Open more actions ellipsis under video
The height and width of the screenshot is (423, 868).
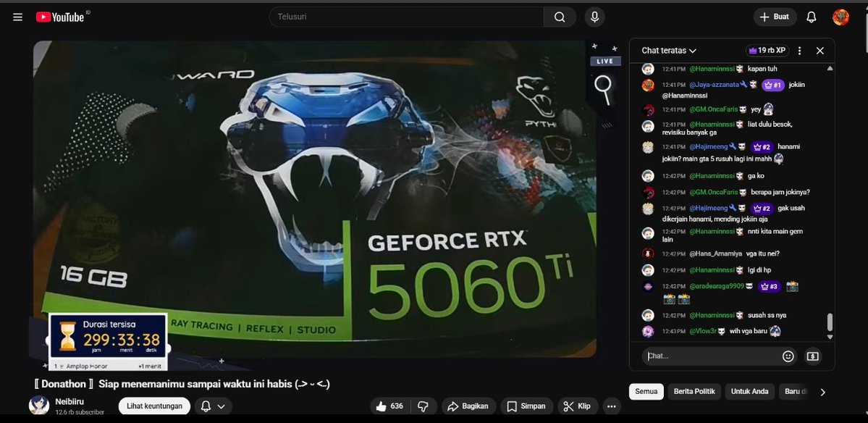point(611,406)
